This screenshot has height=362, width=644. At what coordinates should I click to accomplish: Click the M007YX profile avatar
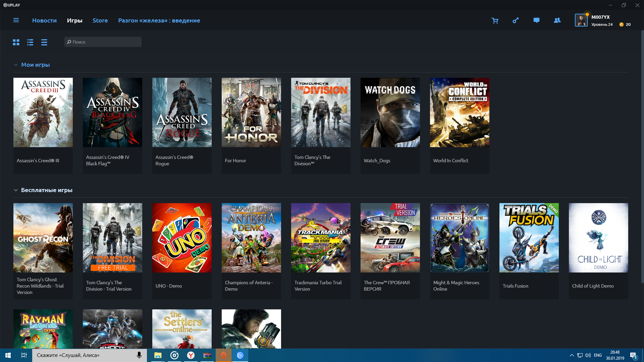(581, 20)
